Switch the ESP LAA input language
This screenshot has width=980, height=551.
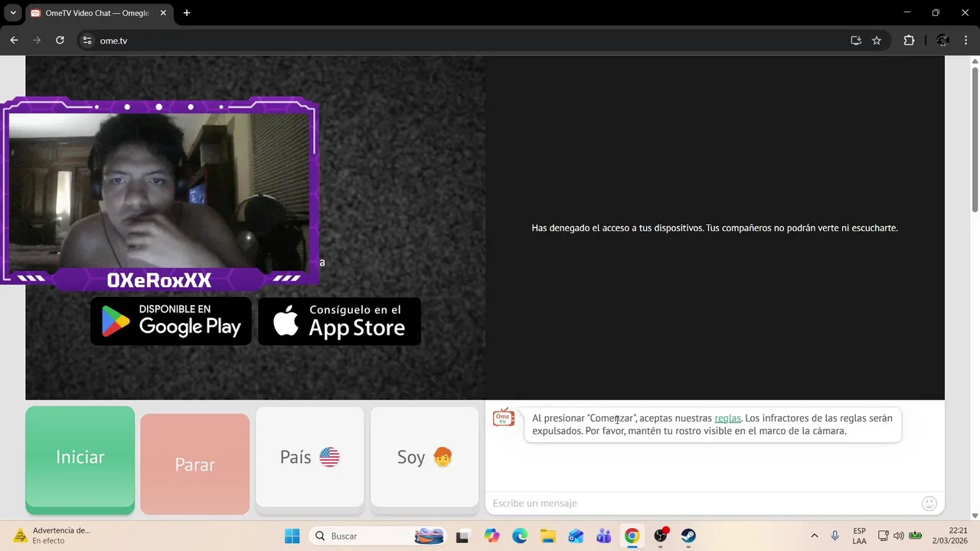[860, 536]
